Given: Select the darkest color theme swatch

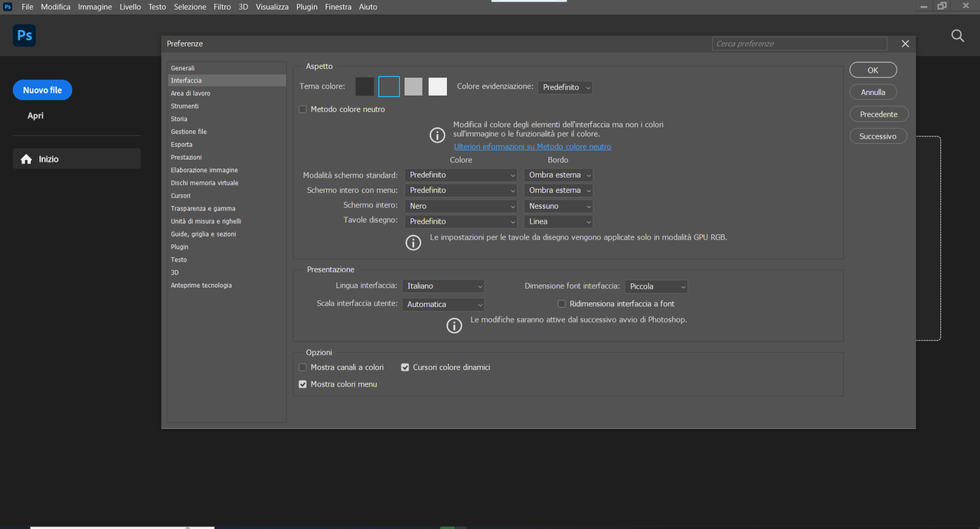Looking at the screenshot, I should click(364, 87).
